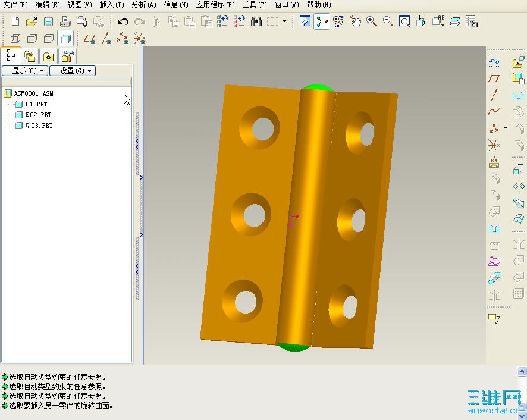The image size is (527, 420).
Task: Click the Assemble component icon
Action: (519, 61)
